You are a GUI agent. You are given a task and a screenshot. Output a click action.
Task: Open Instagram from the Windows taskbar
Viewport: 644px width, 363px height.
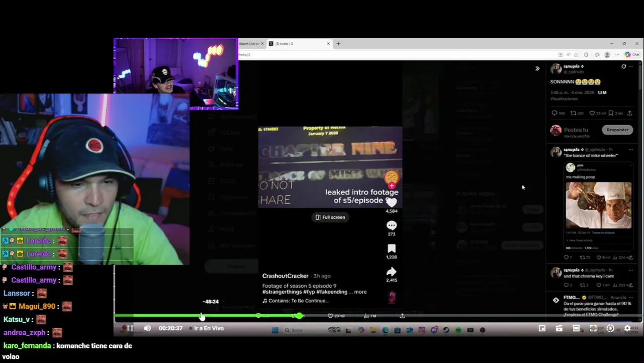[x=422, y=330]
